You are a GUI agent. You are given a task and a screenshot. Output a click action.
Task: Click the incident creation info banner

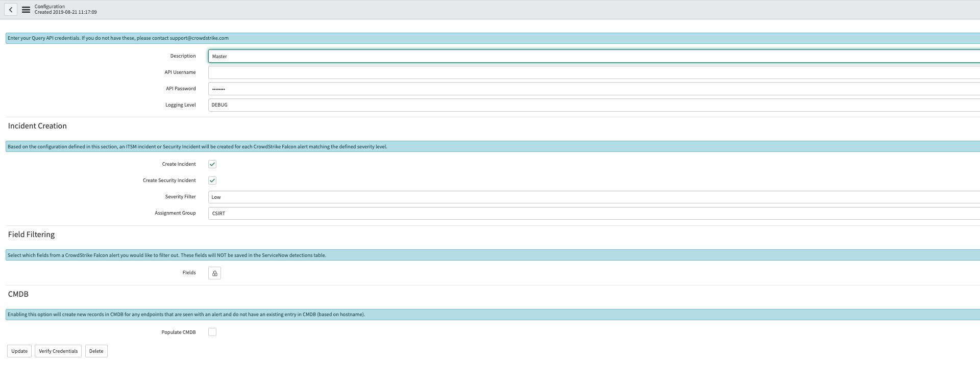point(493,146)
